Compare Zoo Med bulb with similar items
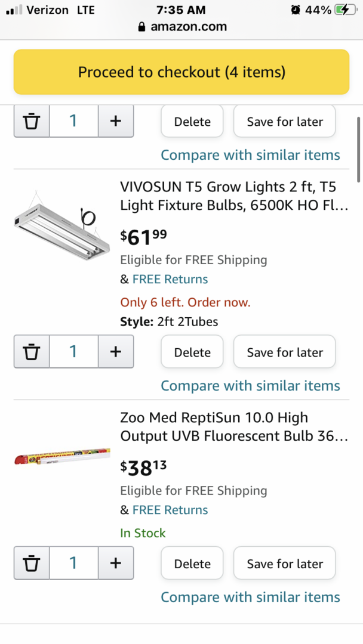Screen dimensions: 363x644 click(x=250, y=597)
